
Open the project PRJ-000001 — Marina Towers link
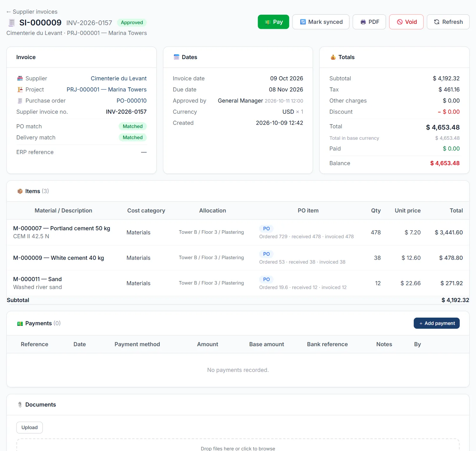click(107, 90)
